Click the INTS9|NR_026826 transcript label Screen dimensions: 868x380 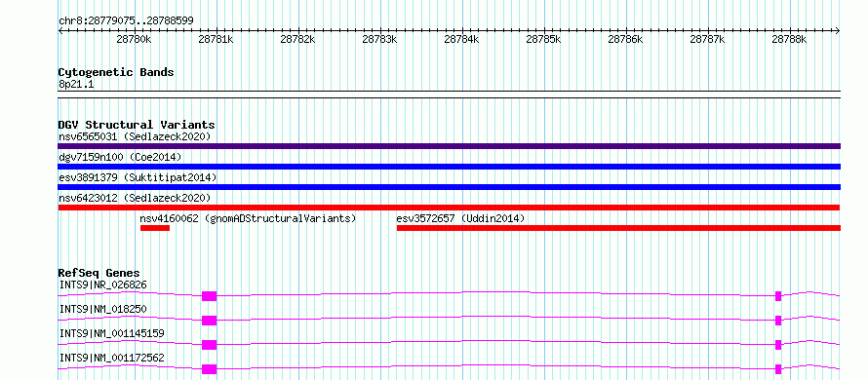tap(103, 285)
